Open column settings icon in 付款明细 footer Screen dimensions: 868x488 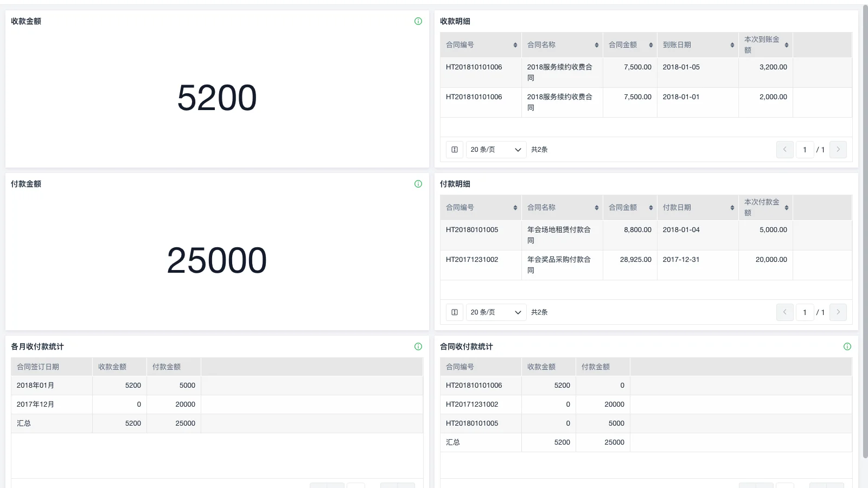455,312
